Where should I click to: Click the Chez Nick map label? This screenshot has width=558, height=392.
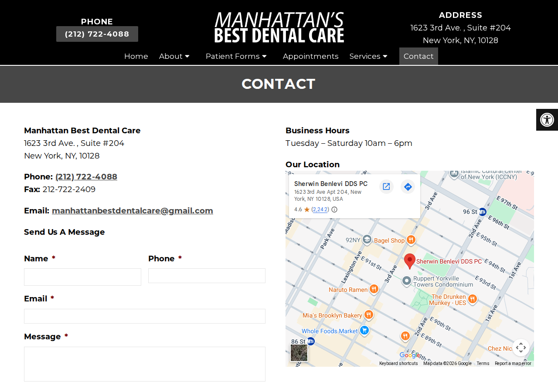tap(500, 348)
